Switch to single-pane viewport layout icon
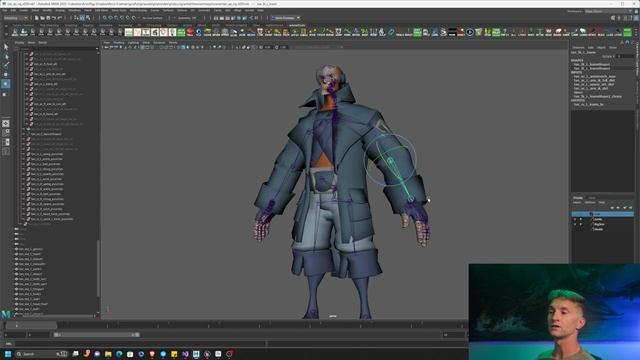 (6, 123)
